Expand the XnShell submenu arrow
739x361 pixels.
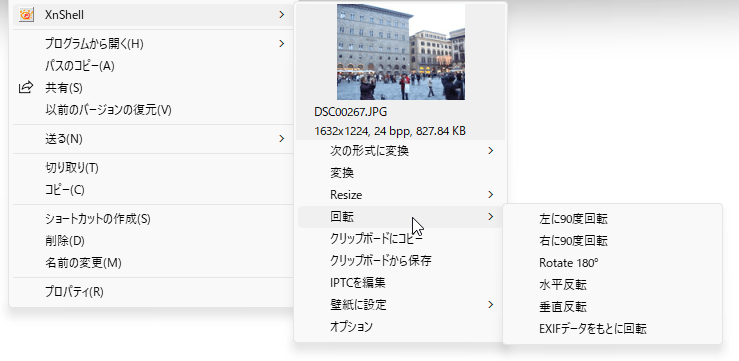281,15
